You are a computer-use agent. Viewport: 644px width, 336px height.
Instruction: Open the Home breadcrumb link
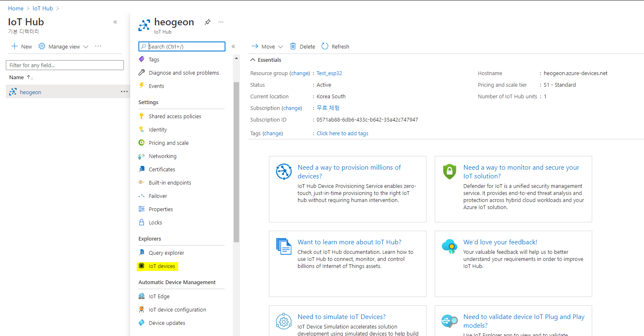(16, 8)
